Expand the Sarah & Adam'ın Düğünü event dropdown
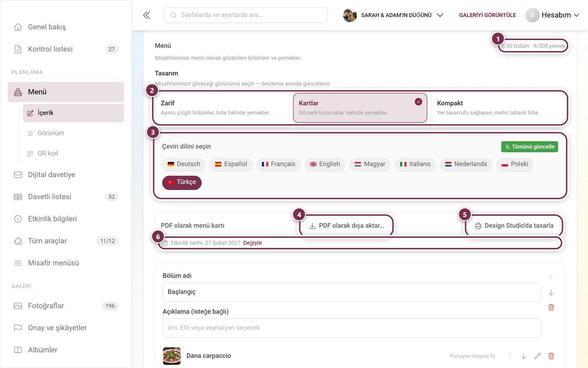 pos(393,15)
